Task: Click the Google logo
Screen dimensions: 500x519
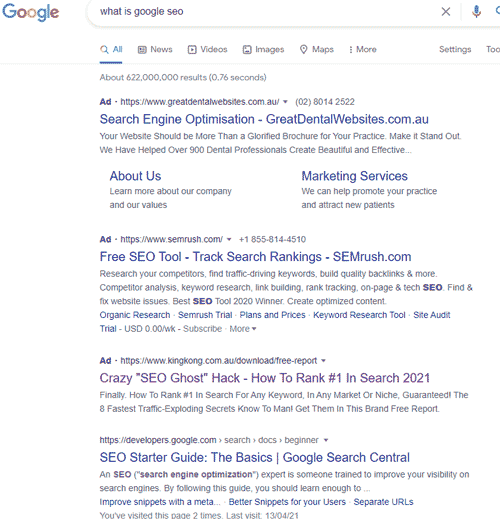Action: pyautogui.click(x=31, y=12)
